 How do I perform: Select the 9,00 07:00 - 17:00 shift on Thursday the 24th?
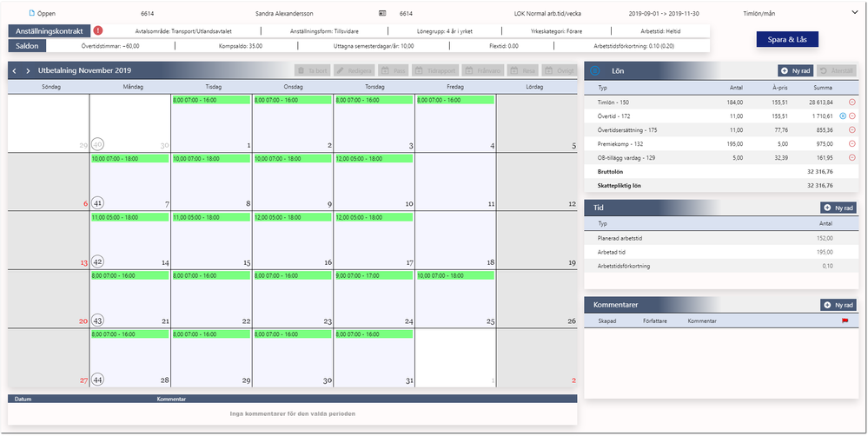click(374, 275)
